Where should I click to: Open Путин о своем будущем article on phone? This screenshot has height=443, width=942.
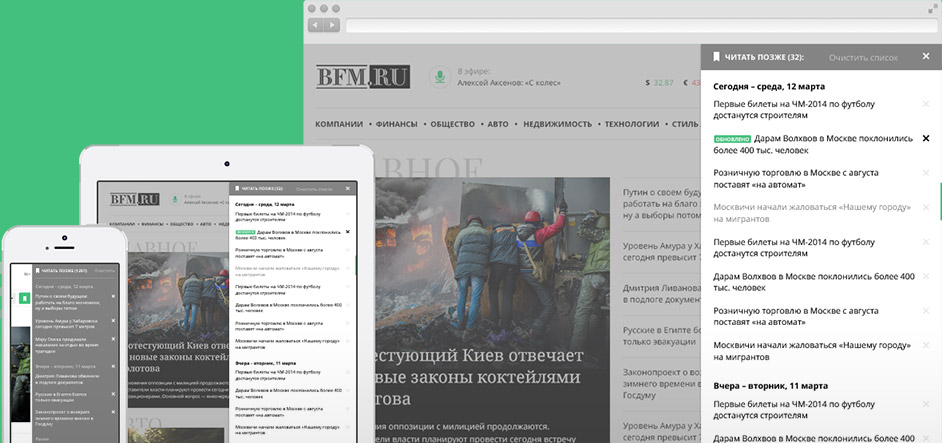70,302
